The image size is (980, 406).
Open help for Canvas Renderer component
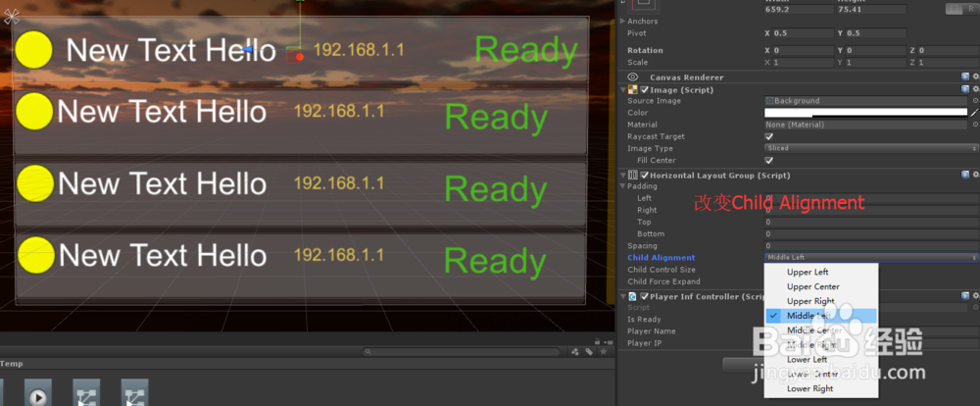tap(965, 76)
